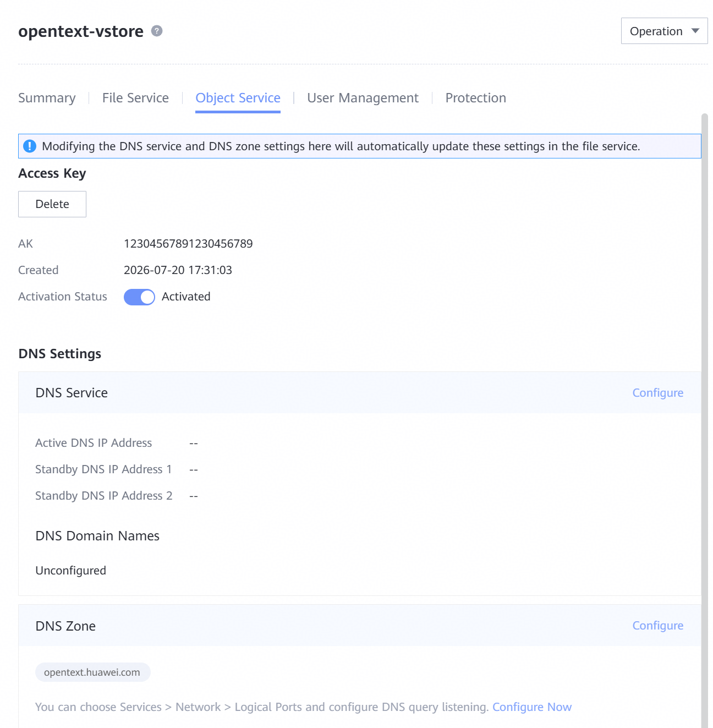This screenshot has width=713, height=728.
Task: Click the help icon next to opentext-vstore
Action: coord(157,31)
